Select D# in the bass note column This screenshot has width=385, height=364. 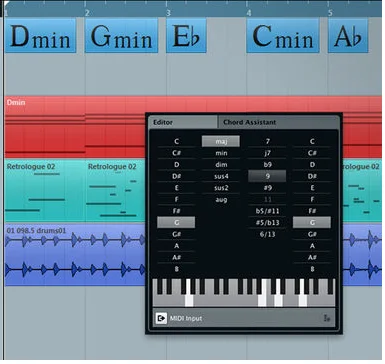[x=312, y=176]
